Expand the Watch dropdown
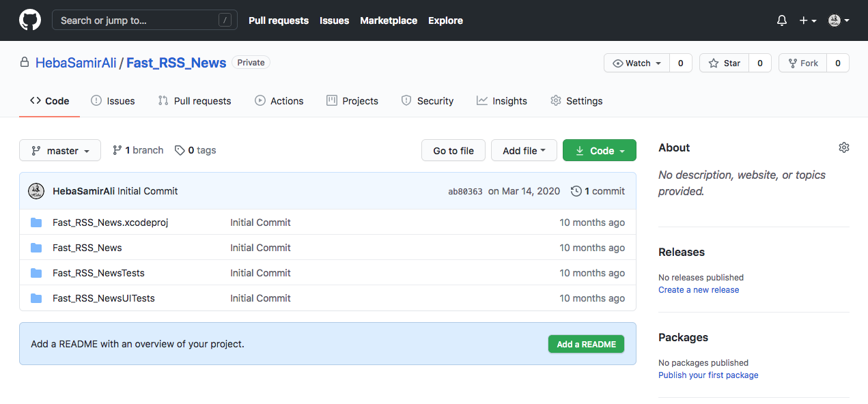The width and height of the screenshot is (868, 404). point(636,63)
